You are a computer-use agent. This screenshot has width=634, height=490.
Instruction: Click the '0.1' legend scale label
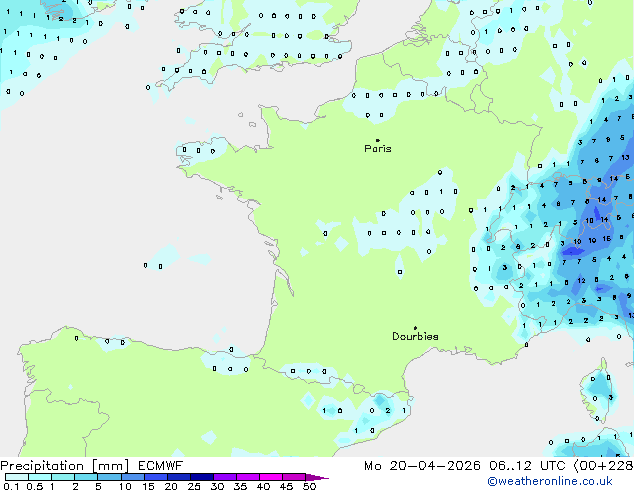tap(9, 486)
